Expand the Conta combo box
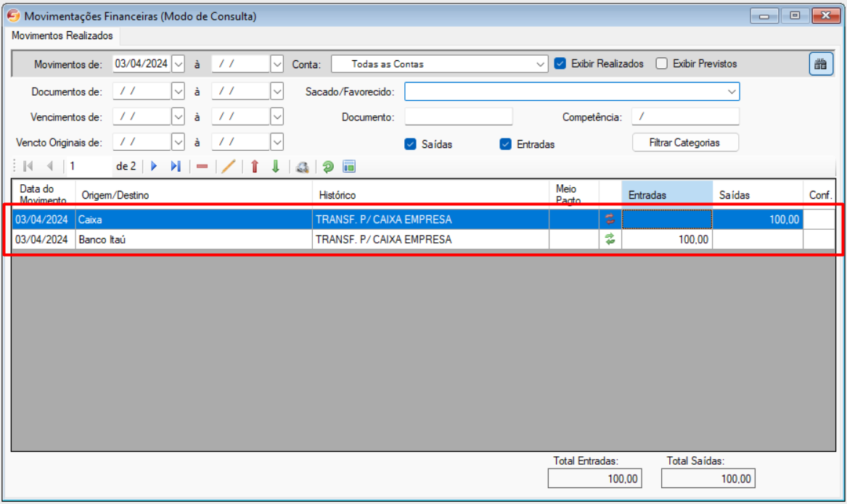Screen dimensions: 847x504 click(x=540, y=64)
